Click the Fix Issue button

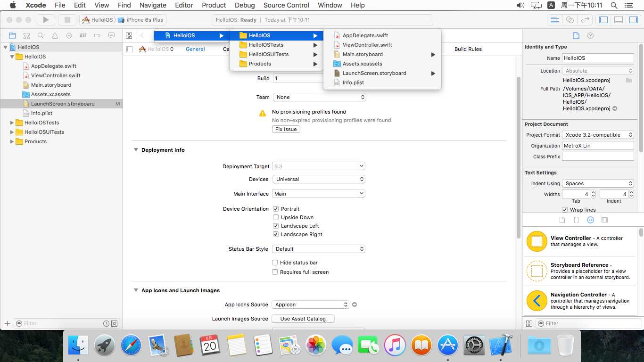(286, 129)
